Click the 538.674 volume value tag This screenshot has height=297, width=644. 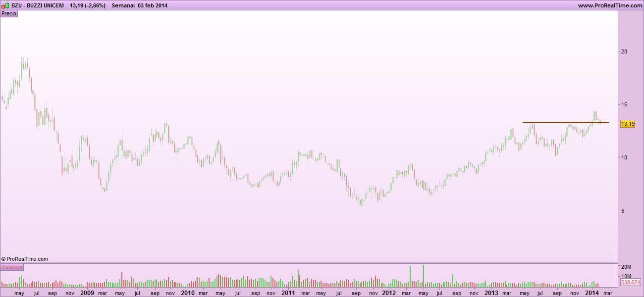(x=631, y=282)
